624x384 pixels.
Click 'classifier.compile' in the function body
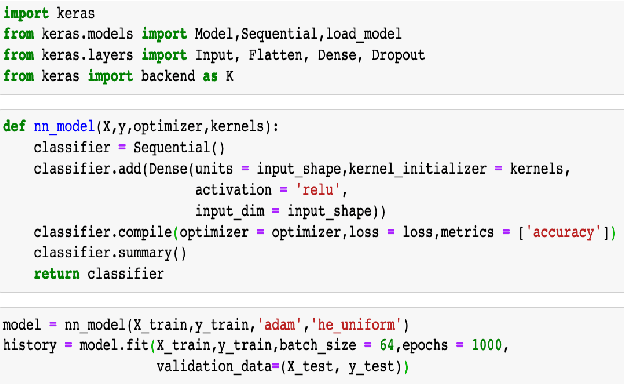103,232
